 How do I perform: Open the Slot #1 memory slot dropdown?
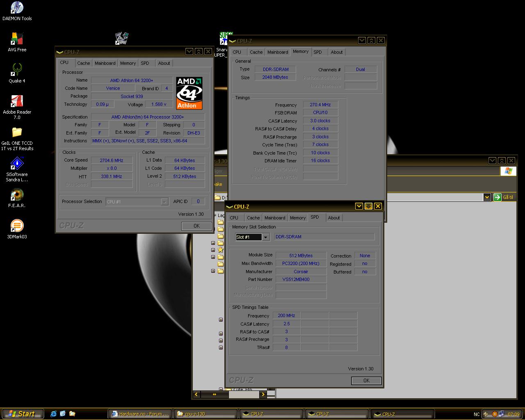coord(265,237)
